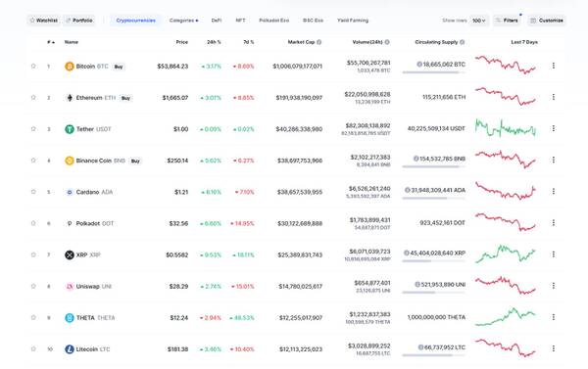Click Buy button next to Ethereum
This screenshot has height=369, width=588.
coord(125,99)
